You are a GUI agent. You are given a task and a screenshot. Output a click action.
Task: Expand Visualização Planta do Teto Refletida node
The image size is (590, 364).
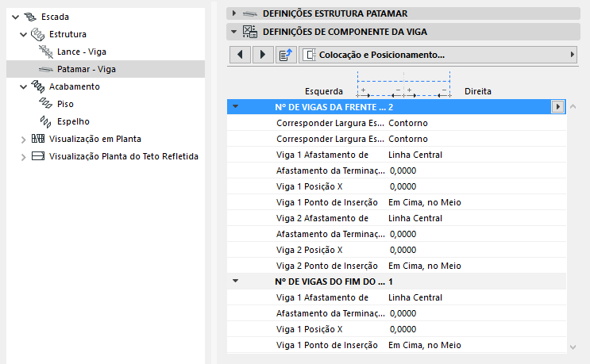pos(23,157)
